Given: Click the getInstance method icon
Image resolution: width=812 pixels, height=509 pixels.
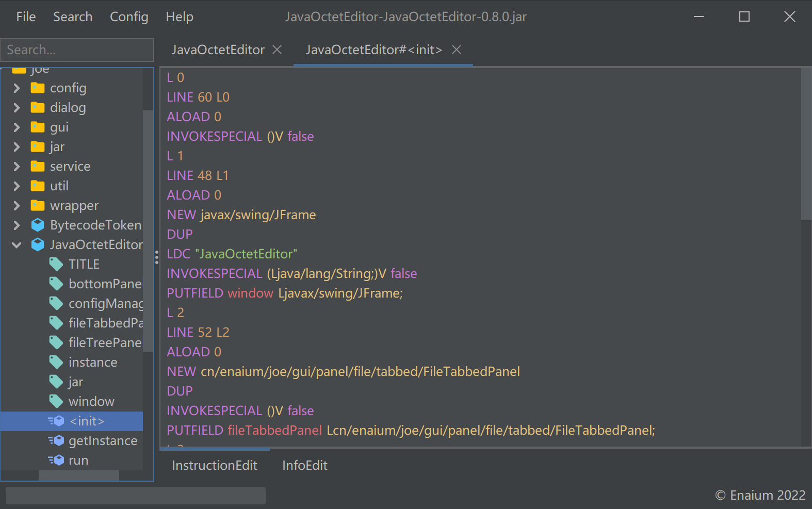Looking at the screenshot, I should [x=56, y=441].
